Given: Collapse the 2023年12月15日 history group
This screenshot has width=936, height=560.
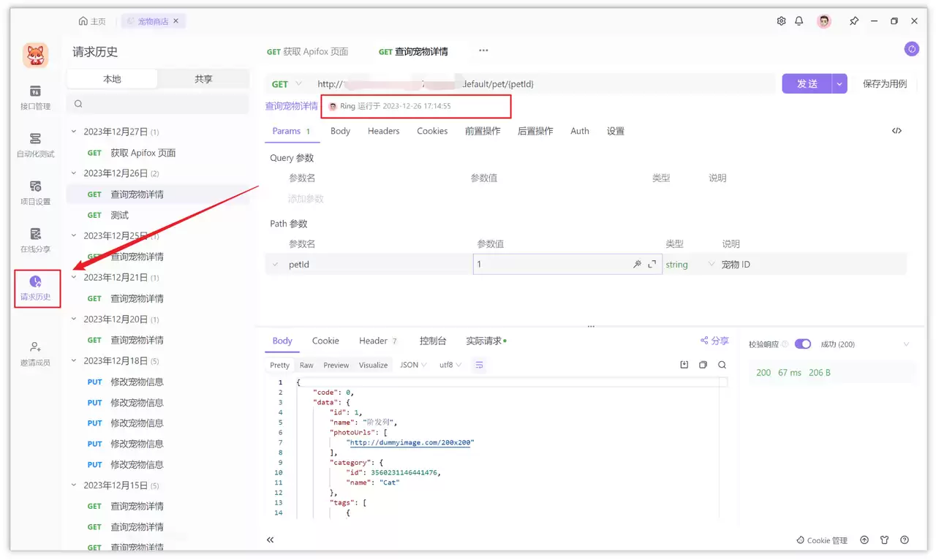Looking at the screenshot, I should [73, 485].
